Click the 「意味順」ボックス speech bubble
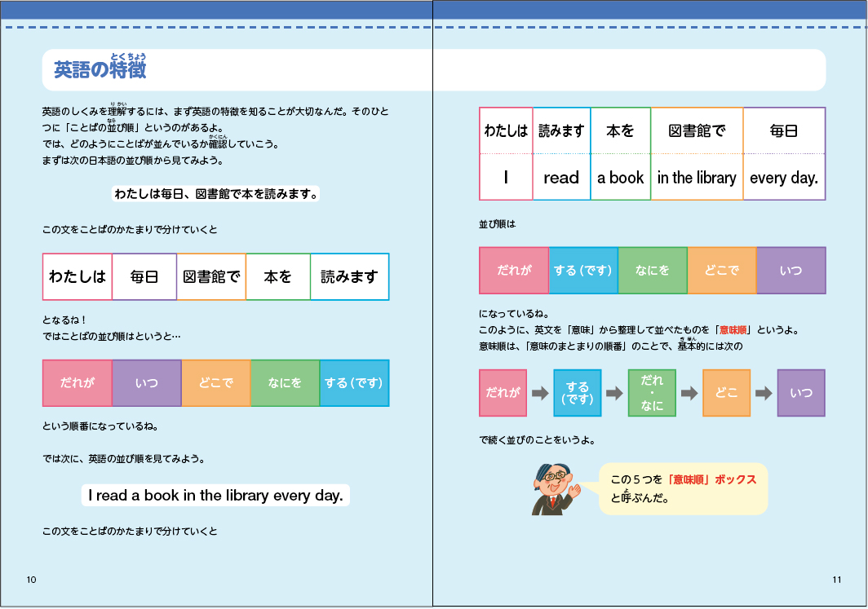This screenshot has height=609, width=868. tap(683, 488)
